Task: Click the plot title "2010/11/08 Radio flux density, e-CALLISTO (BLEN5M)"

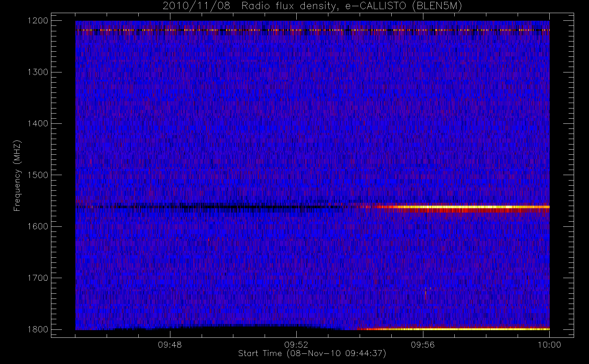Action: pos(312,6)
